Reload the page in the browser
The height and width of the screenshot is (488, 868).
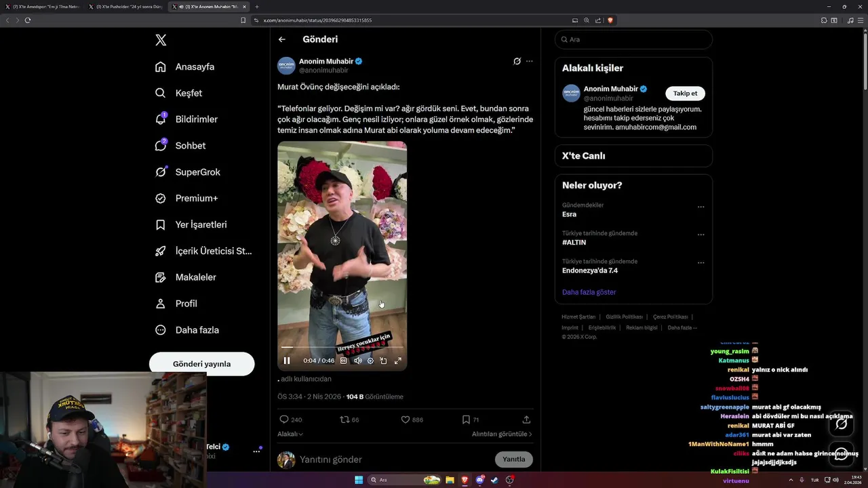[x=28, y=20]
